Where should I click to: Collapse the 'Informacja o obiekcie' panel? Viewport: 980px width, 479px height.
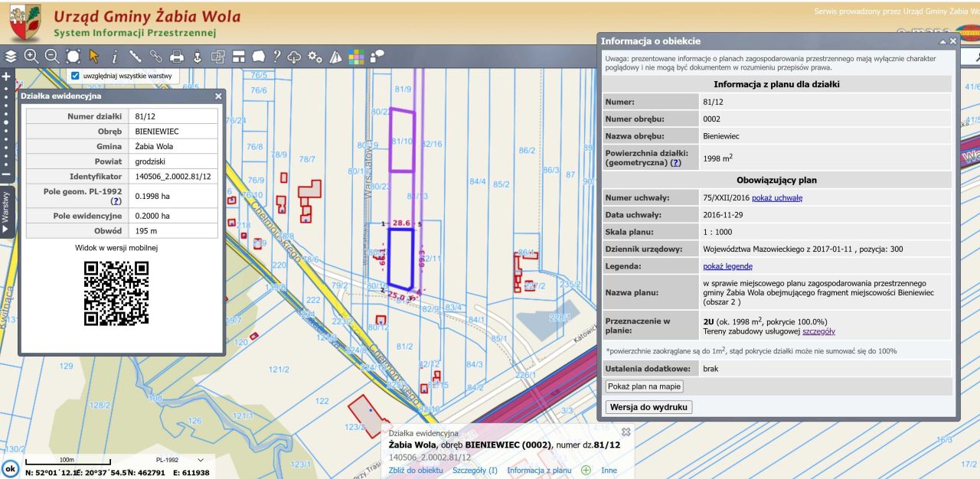click(x=941, y=41)
